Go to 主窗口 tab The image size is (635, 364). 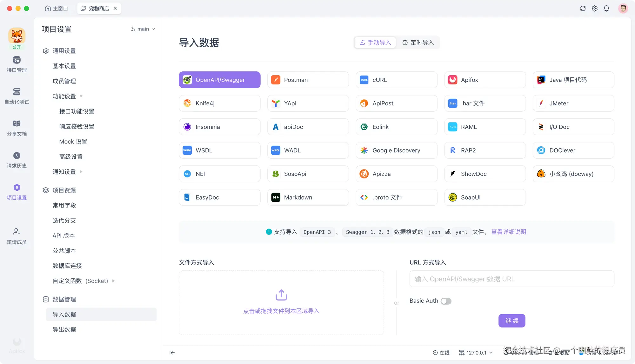point(57,9)
